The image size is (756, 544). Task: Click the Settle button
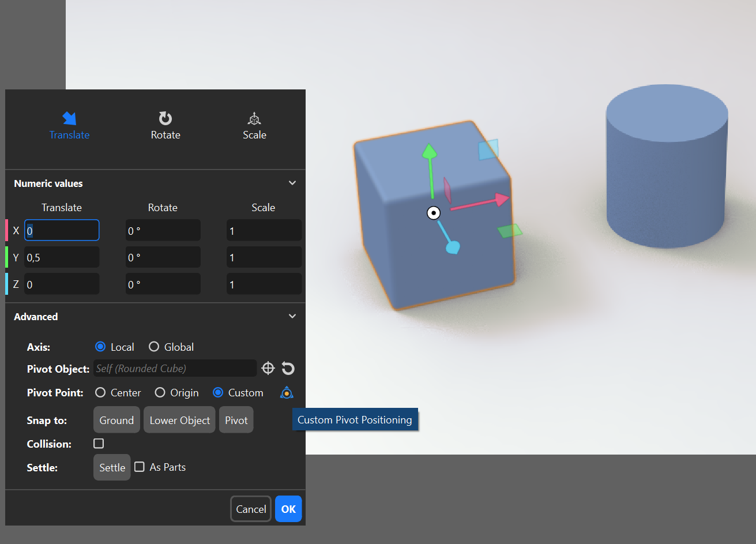coord(112,467)
